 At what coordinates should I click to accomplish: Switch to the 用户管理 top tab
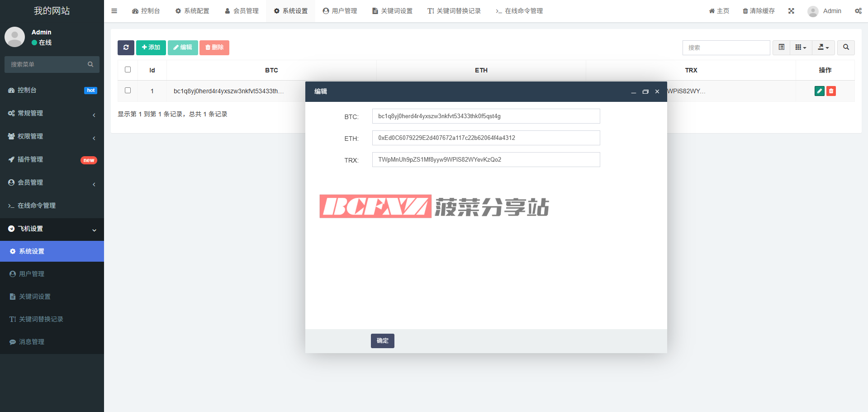click(340, 11)
